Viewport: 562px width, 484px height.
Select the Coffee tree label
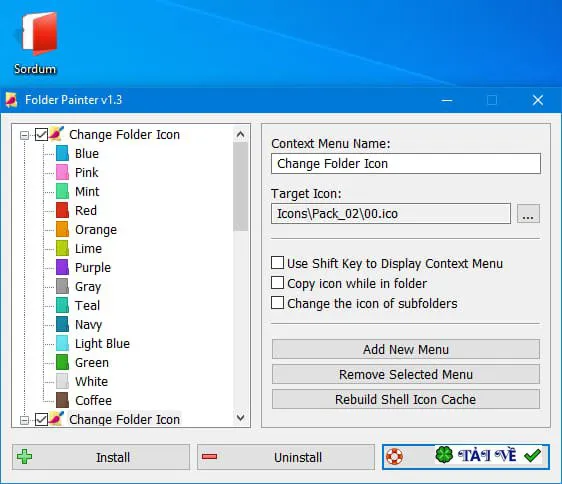coord(93,400)
